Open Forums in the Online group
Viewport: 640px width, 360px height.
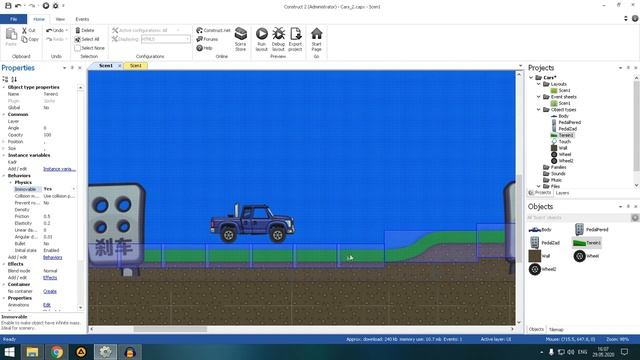click(x=207, y=39)
